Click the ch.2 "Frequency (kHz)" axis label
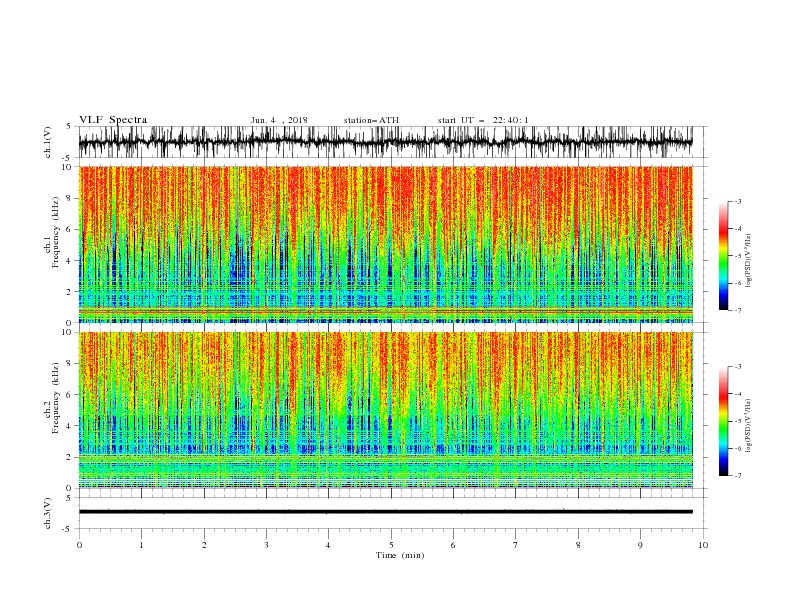 pos(56,398)
